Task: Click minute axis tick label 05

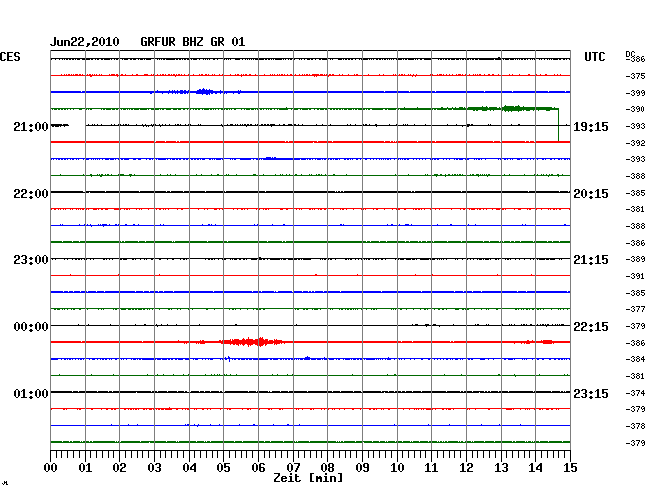Action: pos(223,468)
